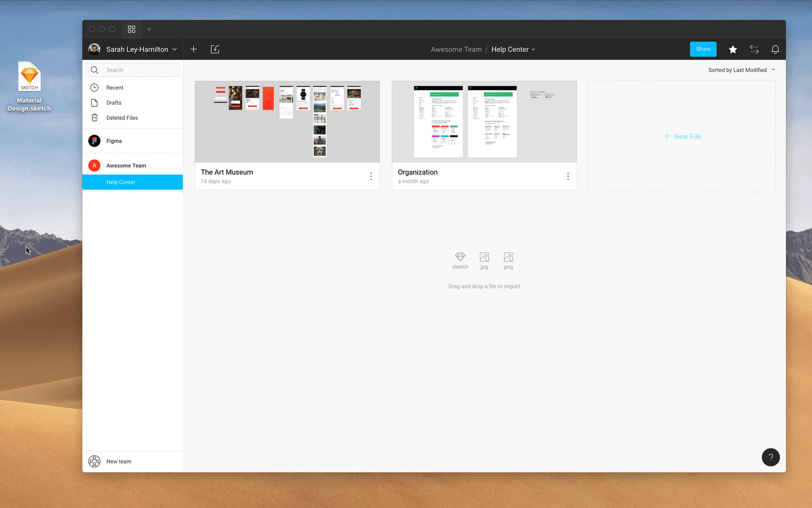
Task: Click the trash icon beside Deleted Files
Action: pyautogui.click(x=95, y=118)
